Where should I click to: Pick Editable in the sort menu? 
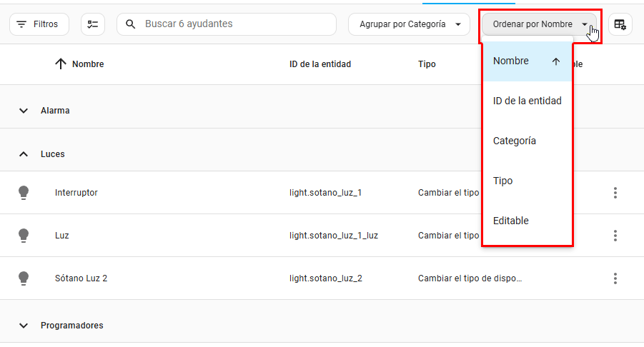tap(527, 221)
